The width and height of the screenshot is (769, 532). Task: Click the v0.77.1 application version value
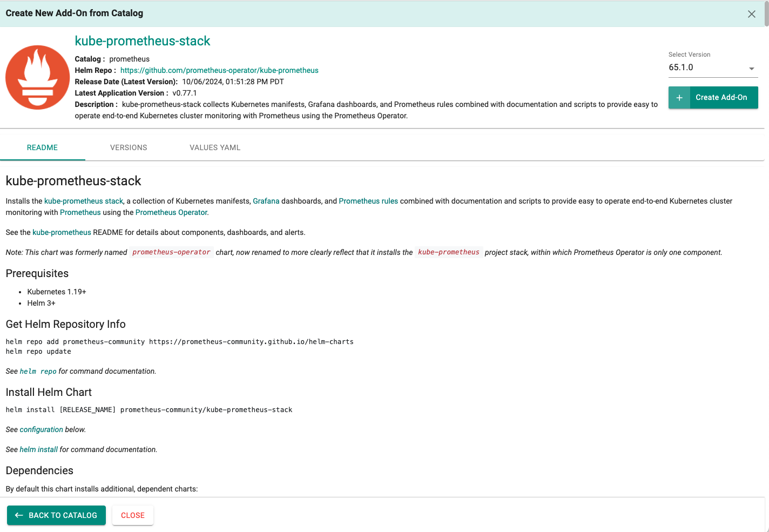point(185,93)
